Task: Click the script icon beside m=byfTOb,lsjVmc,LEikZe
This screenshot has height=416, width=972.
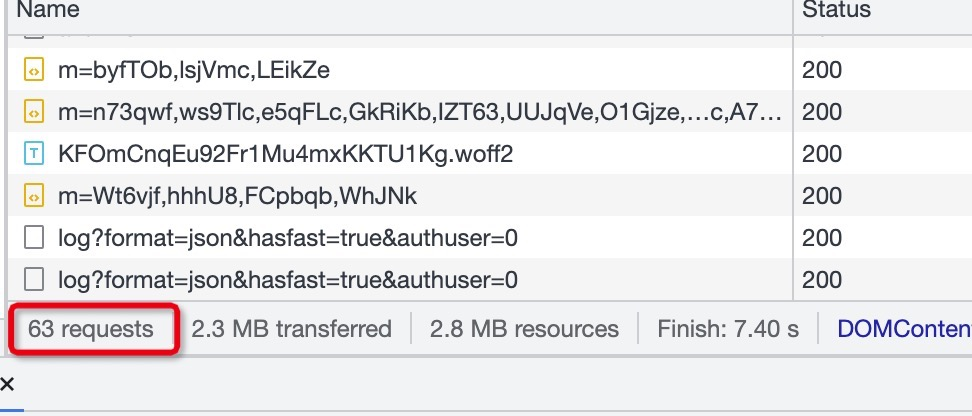Action: click(x=33, y=70)
